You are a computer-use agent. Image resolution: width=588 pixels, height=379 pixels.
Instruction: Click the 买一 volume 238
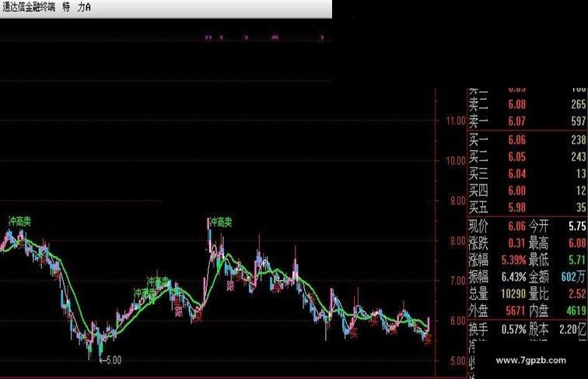tap(579, 140)
